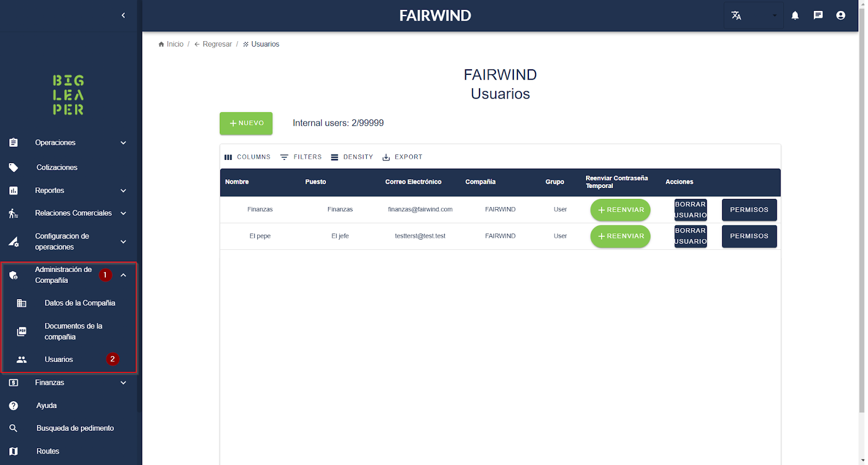Click the Reportes chart icon
This screenshot has height=465, width=868.
point(14,190)
